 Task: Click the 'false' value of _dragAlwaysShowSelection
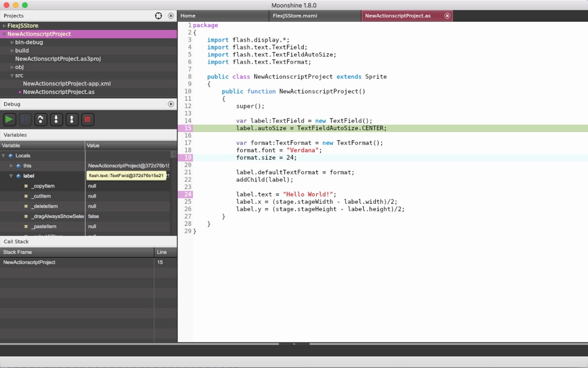pyautogui.click(x=93, y=216)
